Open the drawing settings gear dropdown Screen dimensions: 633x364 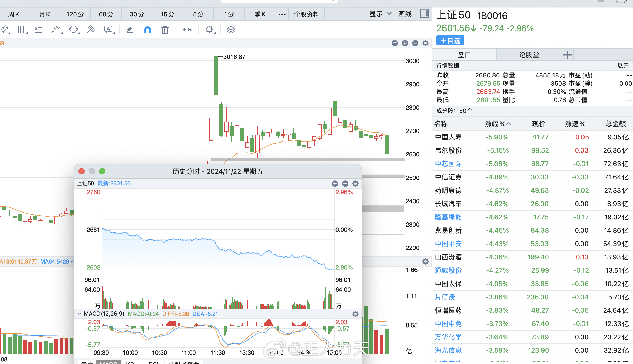coord(210,30)
